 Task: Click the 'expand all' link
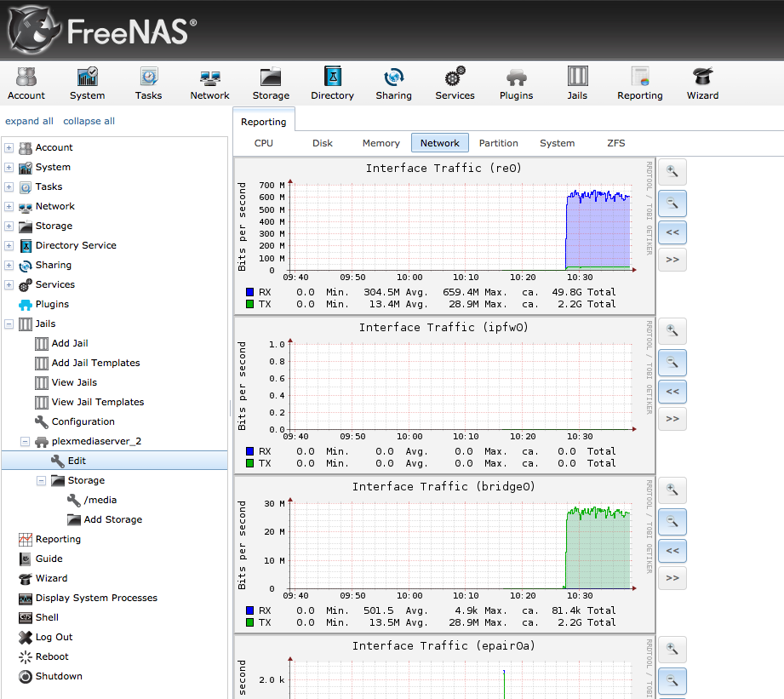(29, 121)
